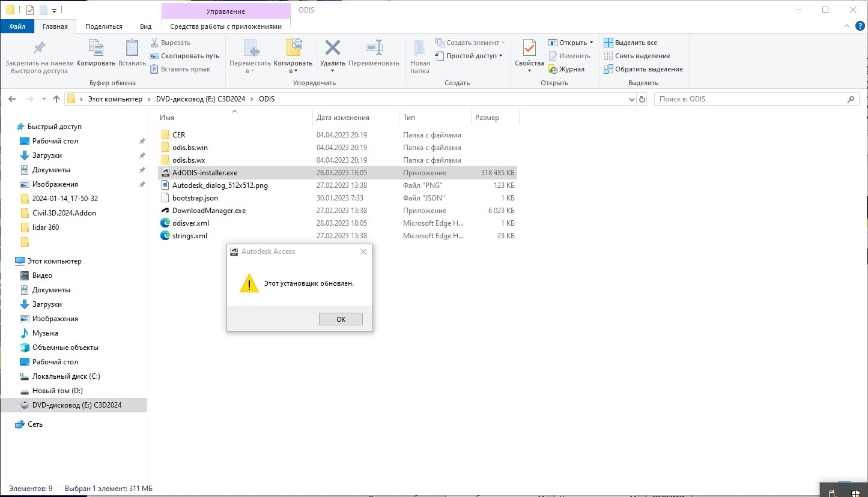Switch to the Поделиться ribbon tab

tap(104, 26)
